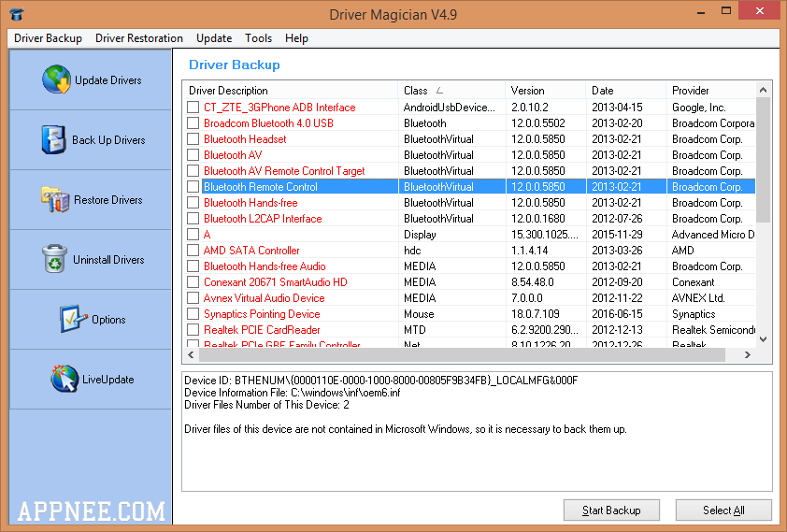
Task: Tick the Synaptics Pointing Device checkbox
Action: (193, 314)
